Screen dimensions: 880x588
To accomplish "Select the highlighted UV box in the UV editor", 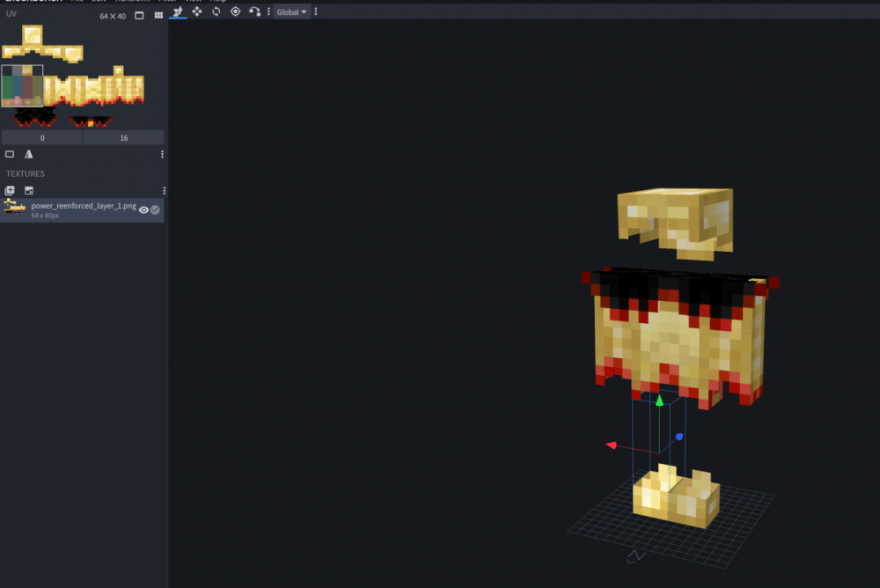I will pyautogui.click(x=23, y=86).
